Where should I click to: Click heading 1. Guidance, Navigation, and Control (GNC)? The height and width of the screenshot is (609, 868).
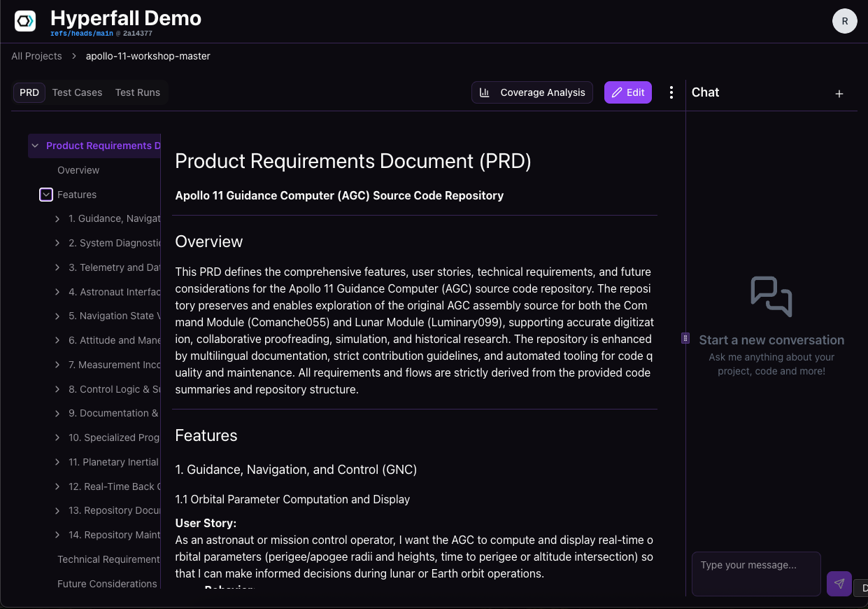click(296, 470)
